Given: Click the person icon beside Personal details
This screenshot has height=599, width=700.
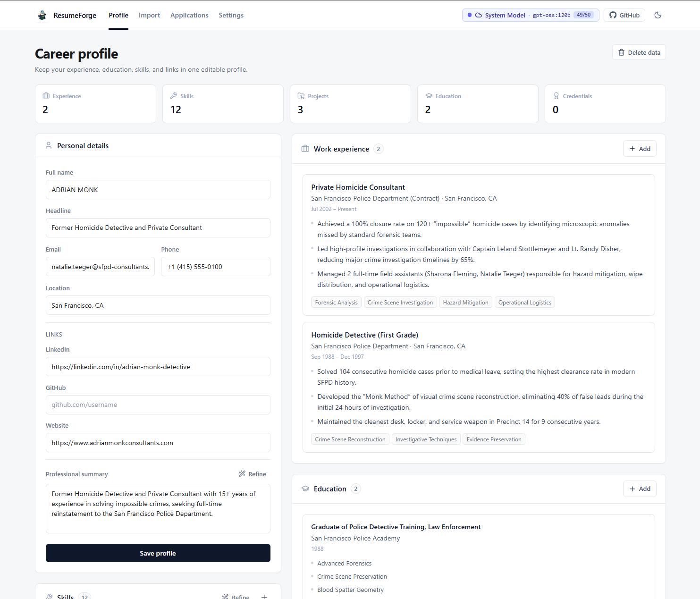Looking at the screenshot, I should click(49, 145).
